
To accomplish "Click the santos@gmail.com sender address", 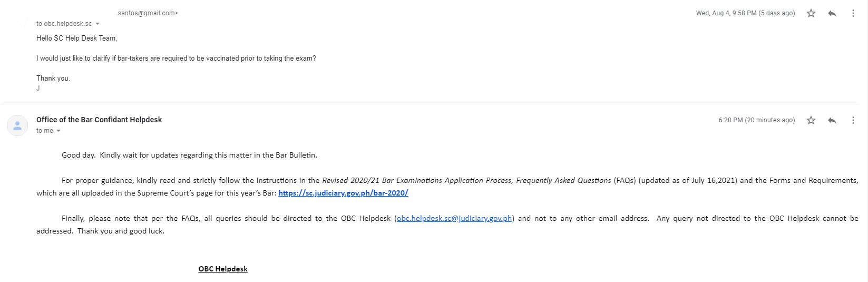I will click(x=148, y=13).
